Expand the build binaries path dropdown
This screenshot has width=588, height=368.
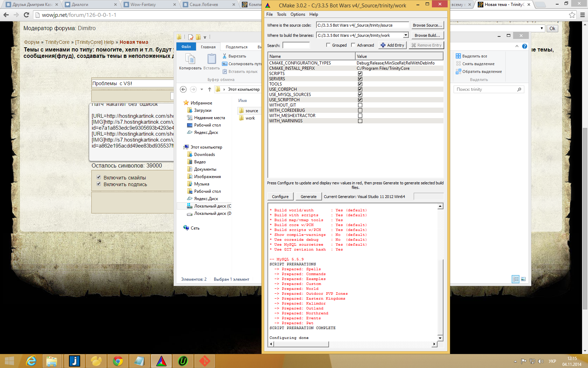click(406, 35)
